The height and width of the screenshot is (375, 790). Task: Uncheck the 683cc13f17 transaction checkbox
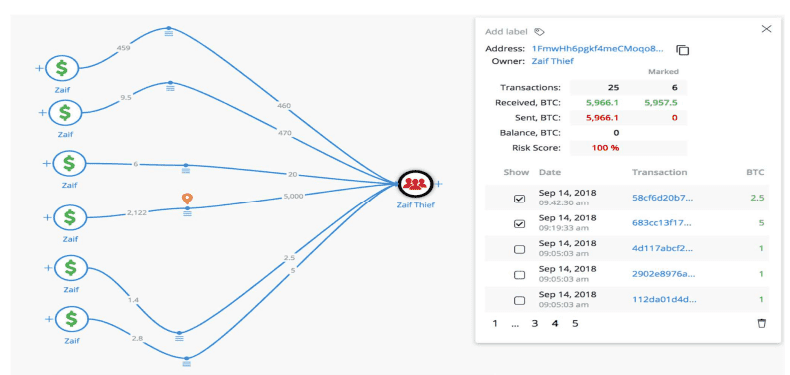click(519, 224)
